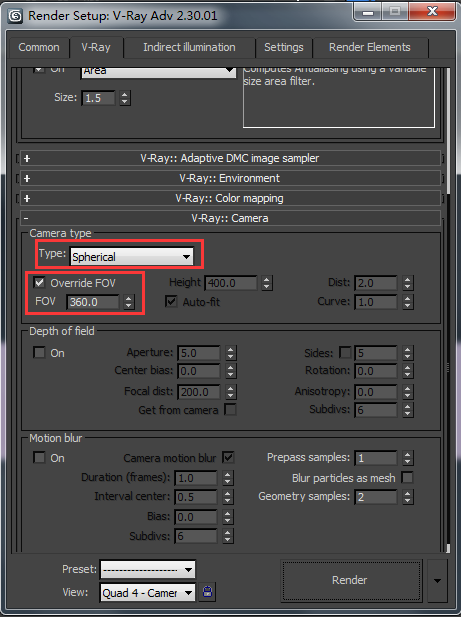Click the Dist field showing 2.0
The height and width of the screenshot is (617, 461).
(376, 283)
